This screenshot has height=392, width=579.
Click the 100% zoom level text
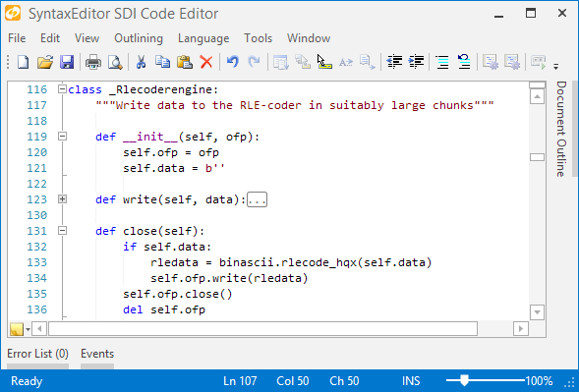(x=539, y=381)
